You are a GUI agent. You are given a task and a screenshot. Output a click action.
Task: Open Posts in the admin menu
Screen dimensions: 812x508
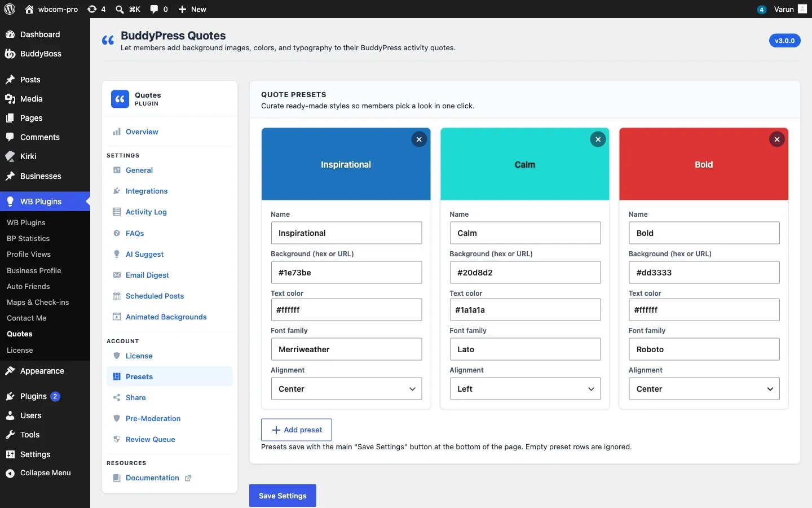[45, 80]
